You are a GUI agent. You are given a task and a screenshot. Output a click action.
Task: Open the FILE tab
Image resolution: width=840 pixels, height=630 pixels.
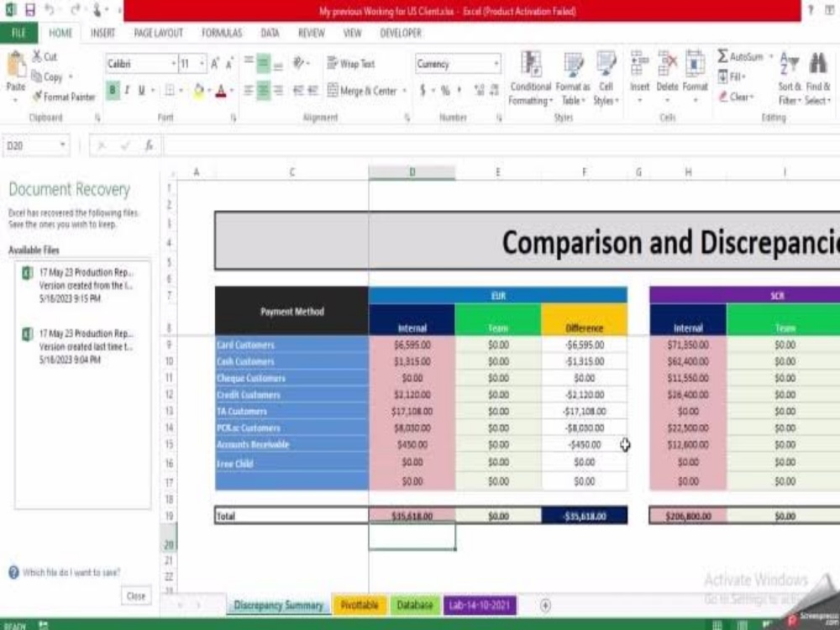click(x=18, y=34)
